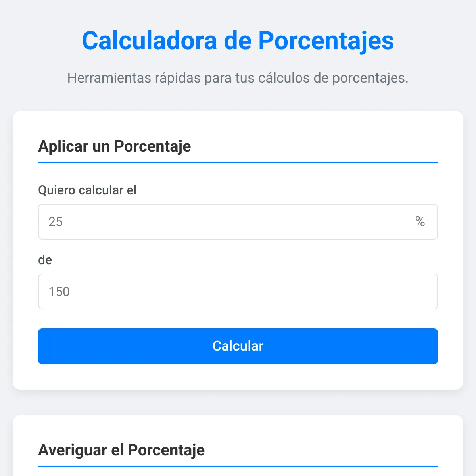Viewport: 476px width, 476px height.
Task: Click the page background above the title
Action: 238,12
